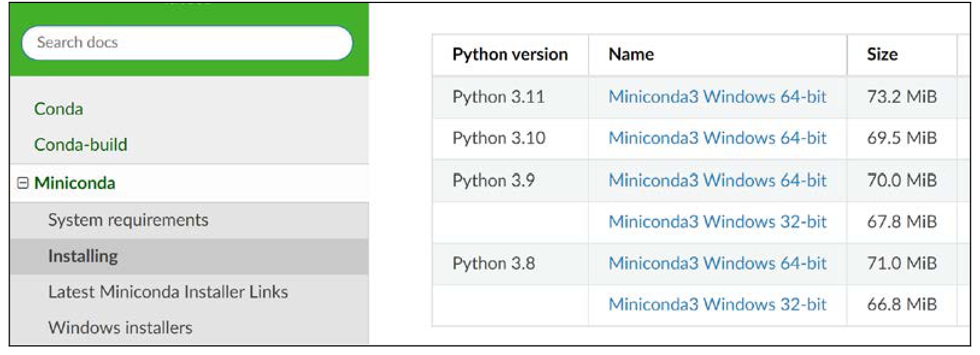Collapse the Miniconda section toggle icon
The width and height of the screenshot is (980, 355).
(x=23, y=183)
